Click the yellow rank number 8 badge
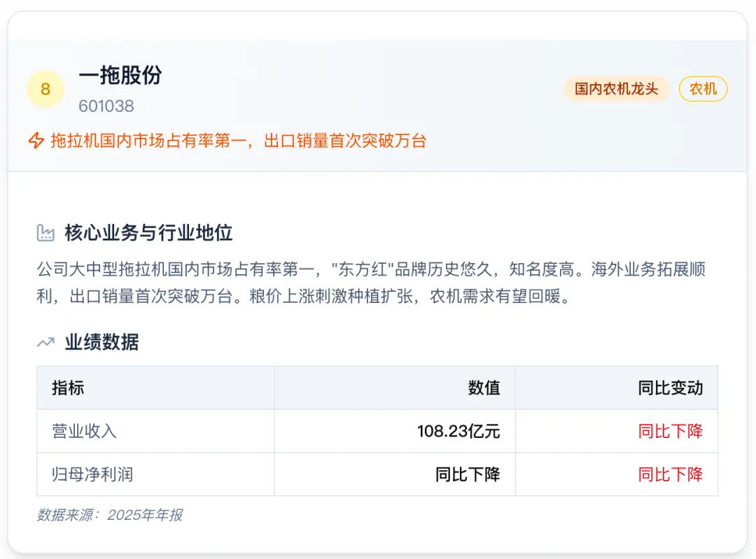This screenshot has height=559, width=756. (45, 89)
